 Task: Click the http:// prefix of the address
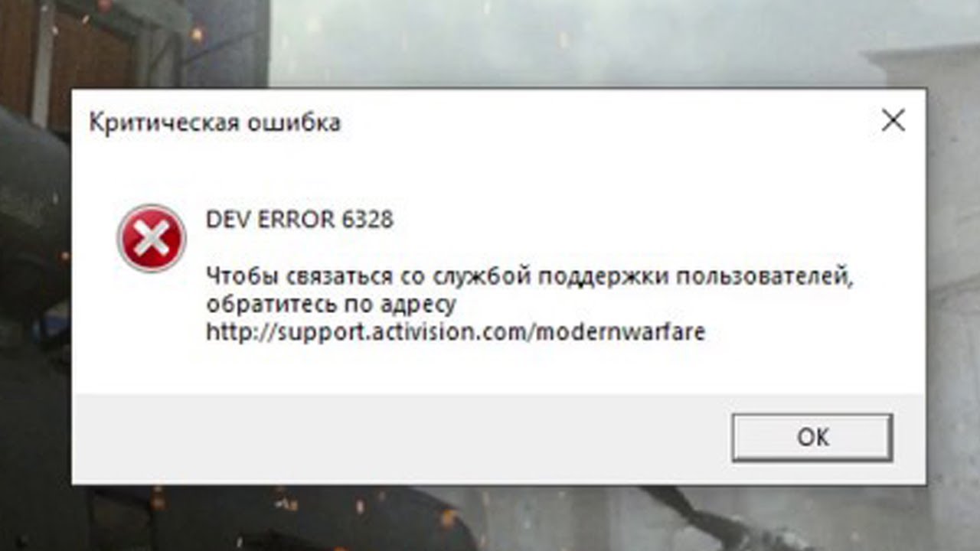pos(234,333)
